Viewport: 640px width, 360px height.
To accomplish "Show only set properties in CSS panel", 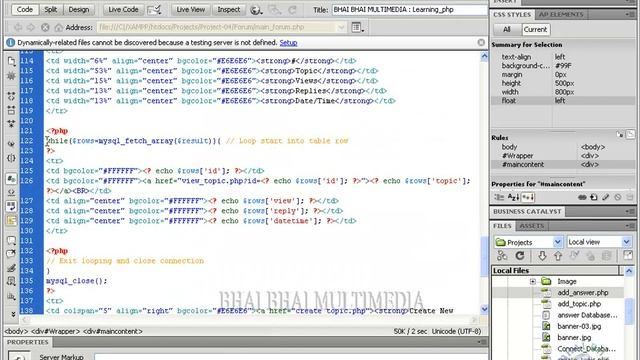I will [528, 197].
